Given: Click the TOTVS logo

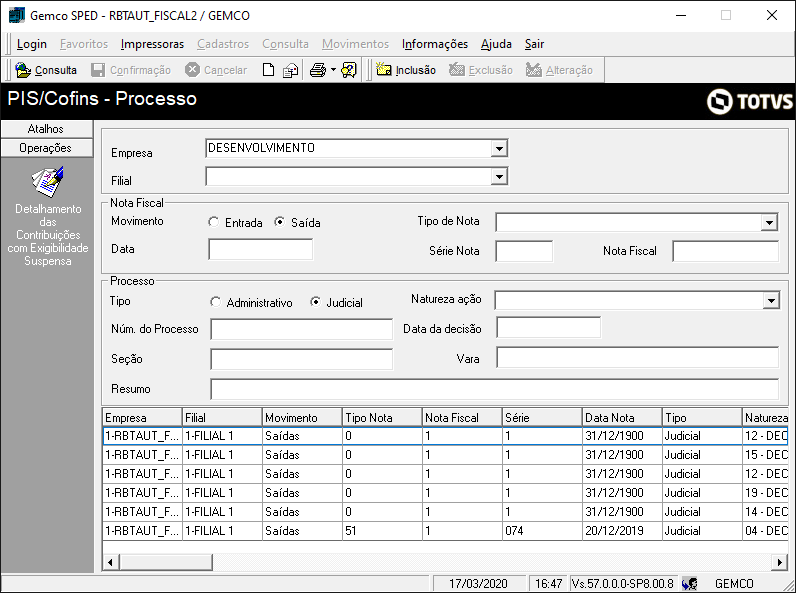Looking at the screenshot, I should tap(749, 101).
